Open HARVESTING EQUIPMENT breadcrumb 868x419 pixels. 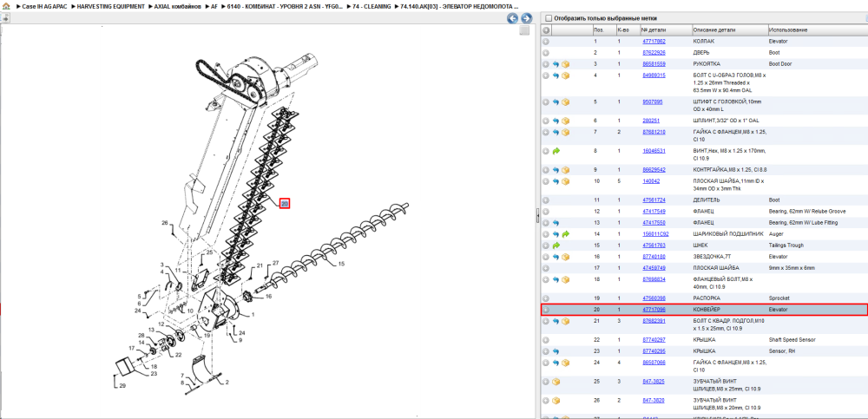point(111,6)
